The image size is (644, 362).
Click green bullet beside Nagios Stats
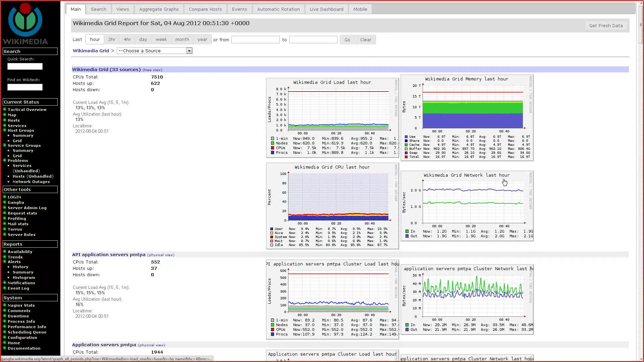5,305
